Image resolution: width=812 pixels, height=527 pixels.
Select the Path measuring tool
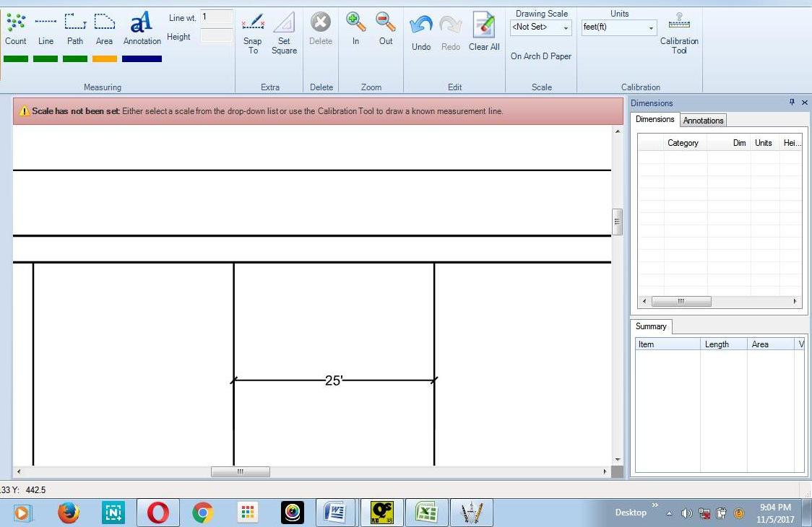[75, 27]
